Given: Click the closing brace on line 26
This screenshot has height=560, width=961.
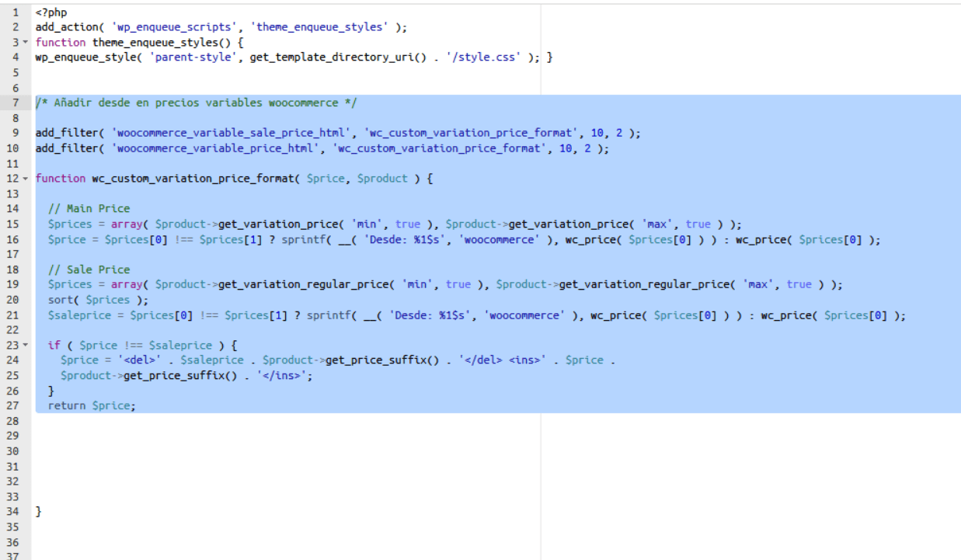Looking at the screenshot, I should point(51,391).
